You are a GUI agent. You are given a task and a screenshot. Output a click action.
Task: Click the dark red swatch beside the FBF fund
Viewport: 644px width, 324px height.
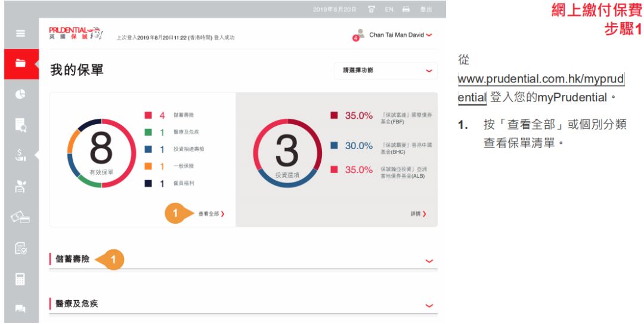pyautogui.click(x=335, y=115)
